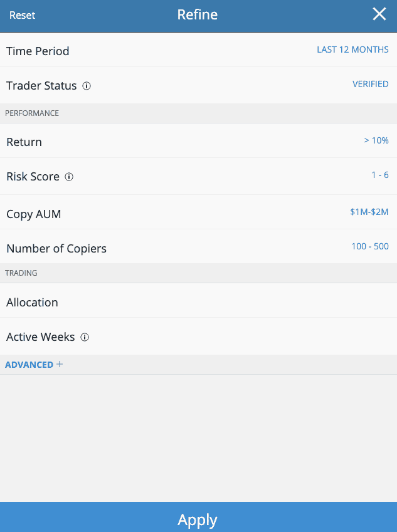
Task: Click the Reset button
Action: (22, 15)
